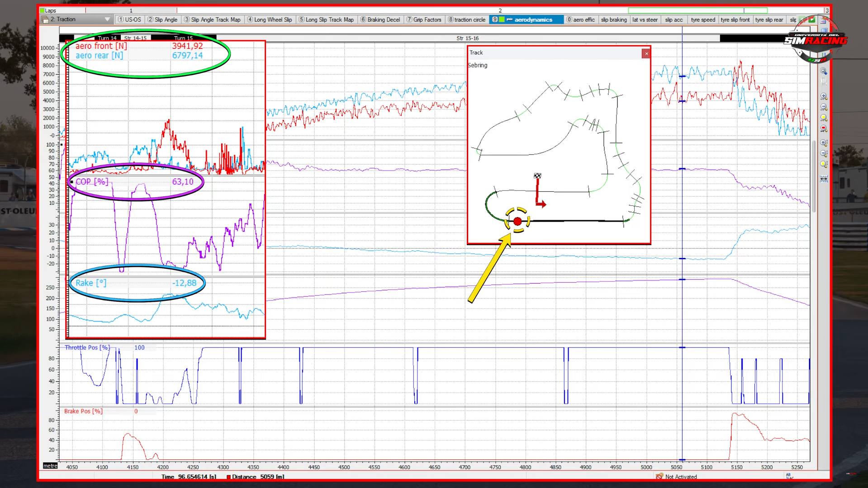Click horizontal zoom in icon
The width and height of the screenshot is (868, 488).
824,96
